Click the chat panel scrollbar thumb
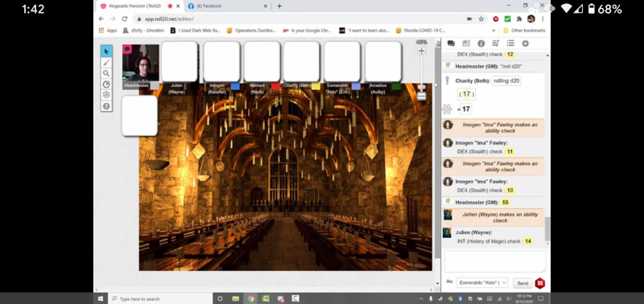The width and height of the screenshot is (644, 304). pyautogui.click(x=547, y=229)
